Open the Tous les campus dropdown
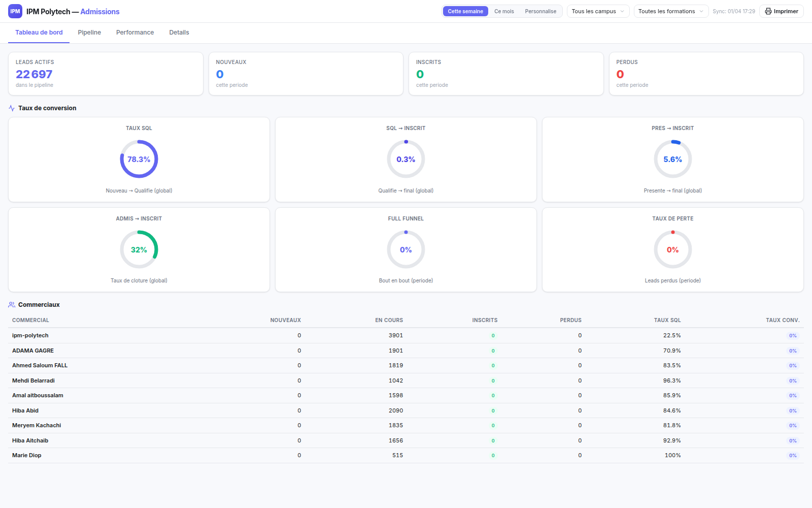 pos(598,11)
